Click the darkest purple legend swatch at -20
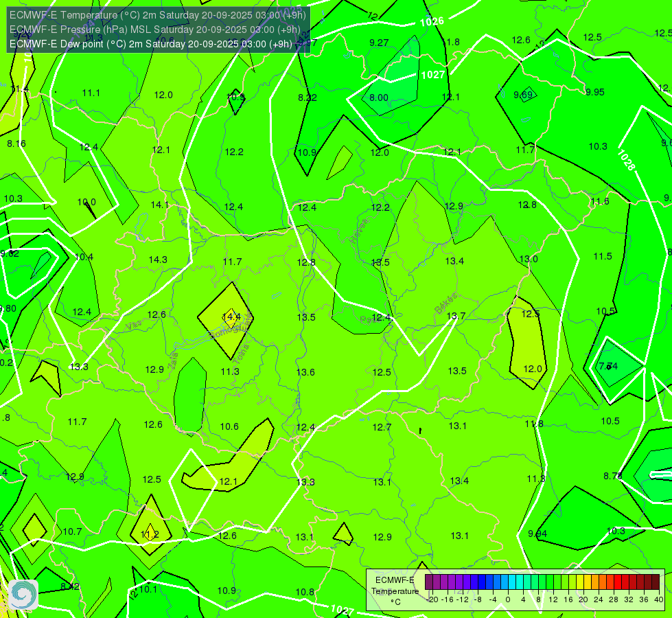Viewport: 672px width, 618px height. [x=429, y=582]
